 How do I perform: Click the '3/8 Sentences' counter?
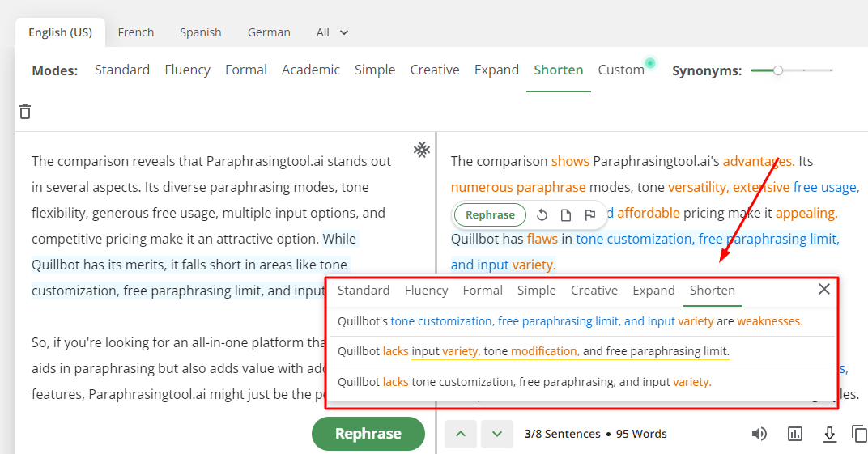click(x=563, y=434)
